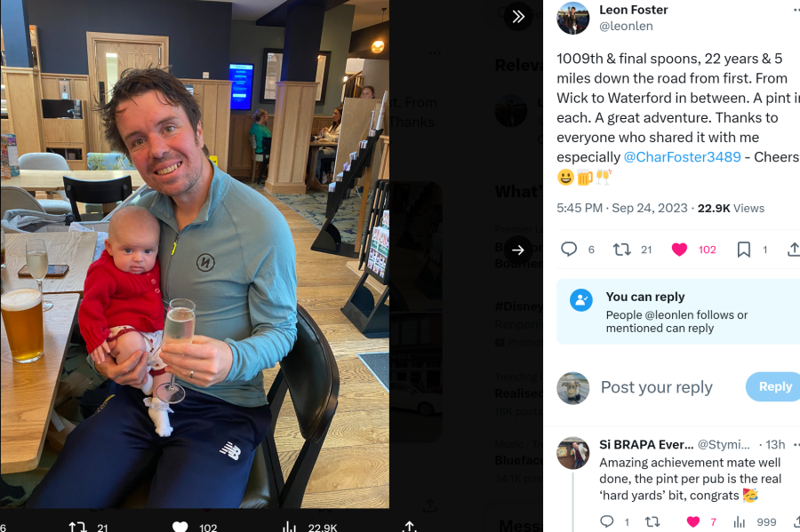Go to next image with arrow button
Screen dimensions: 800x532
pos(518,250)
